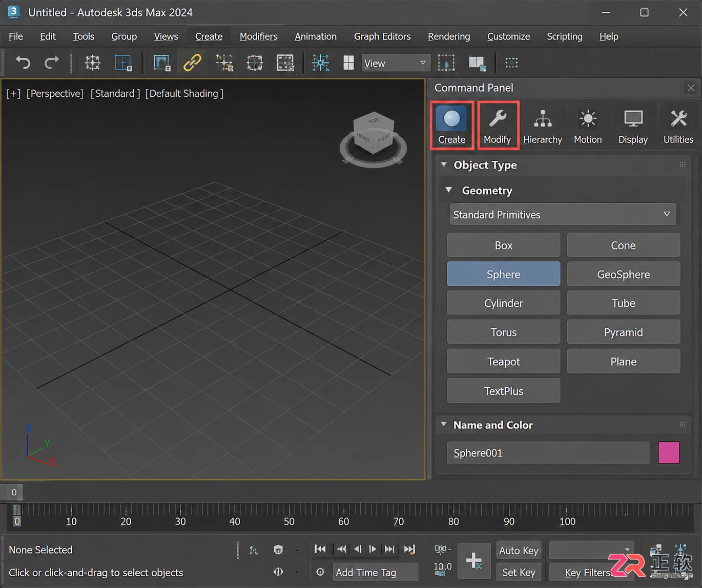Open the File menu
The image size is (702, 588).
16,36
